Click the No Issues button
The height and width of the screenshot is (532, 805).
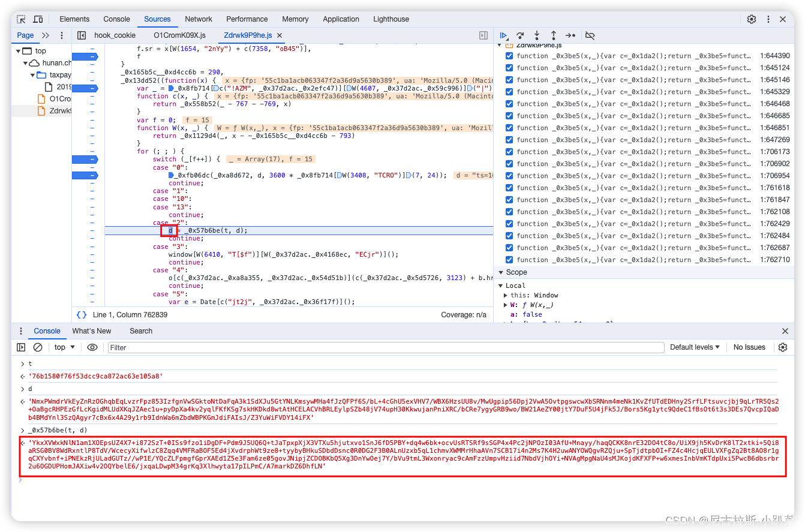point(749,347)
